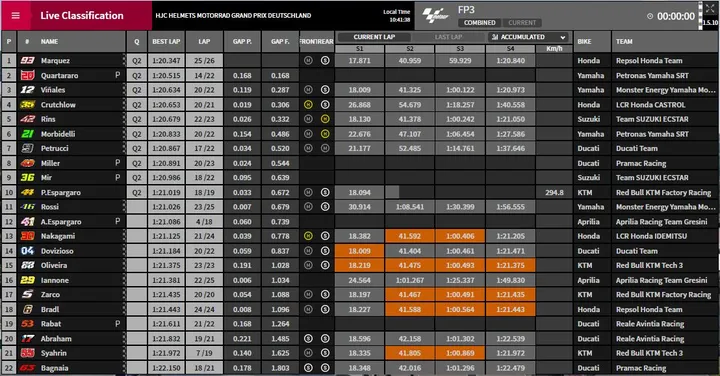The height and width of the screenshot is (376, 720).
Task: Click Abraham's front tyre S icon
Action: pos(308,338)
